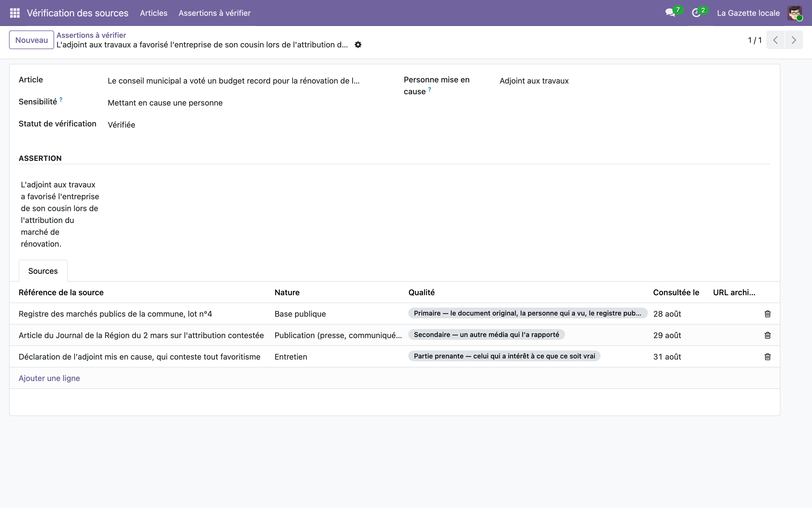Add a source with Ajouter une ligne
This screenshot has width=812, height=508.
point(49,378)
